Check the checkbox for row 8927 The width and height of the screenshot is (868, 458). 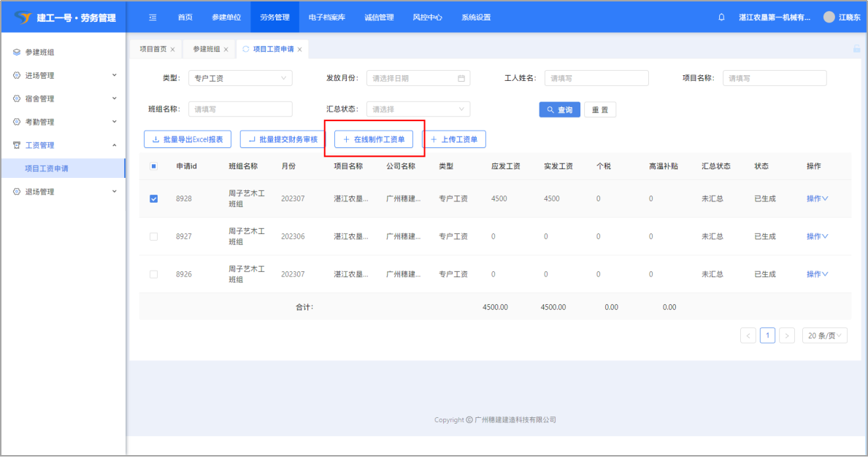153,236
